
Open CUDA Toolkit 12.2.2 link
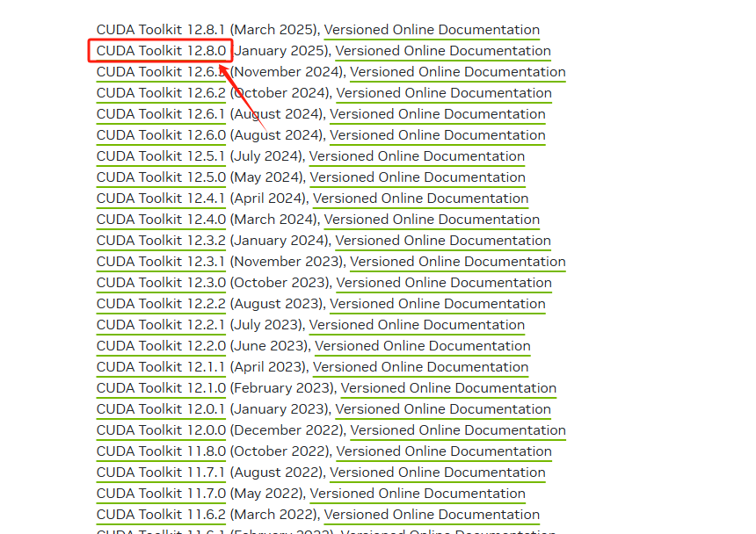(161, 304)
